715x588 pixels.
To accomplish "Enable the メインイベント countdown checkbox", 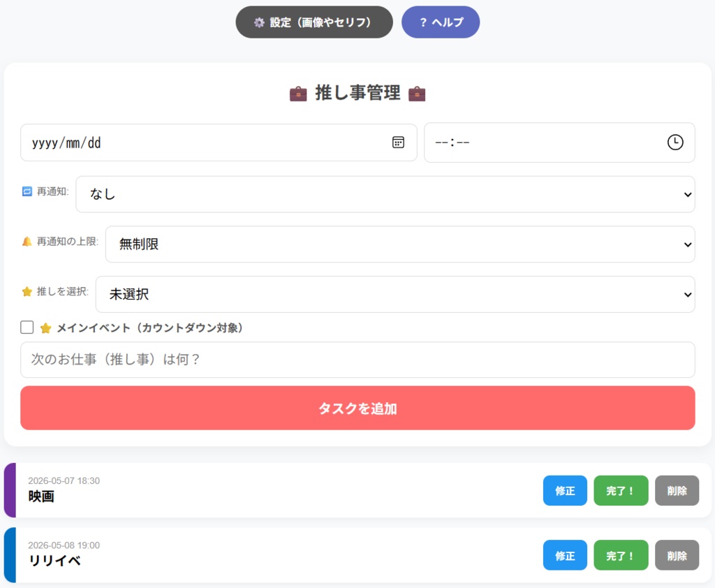I will [27, 327].
